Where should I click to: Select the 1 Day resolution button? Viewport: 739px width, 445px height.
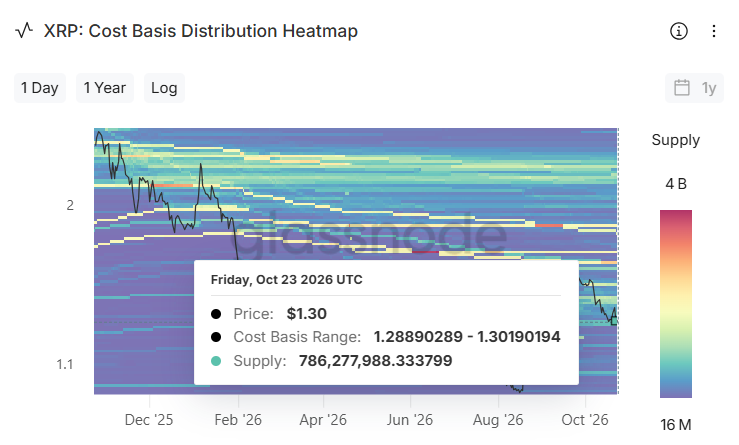[40, 88]
